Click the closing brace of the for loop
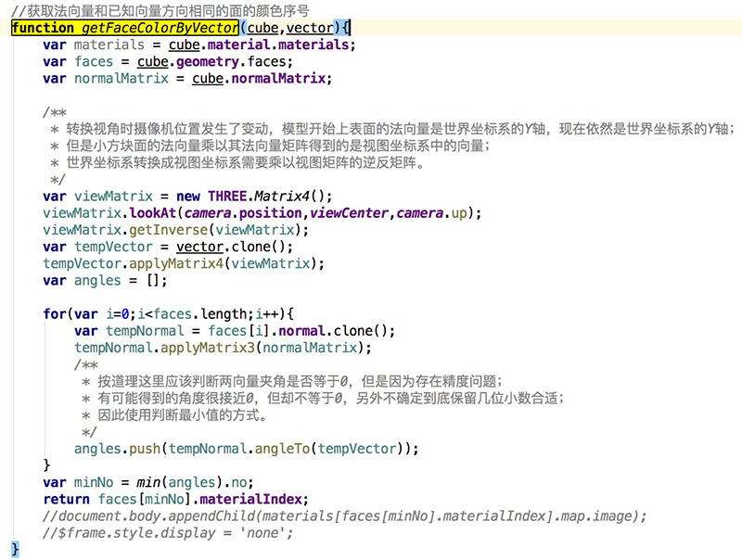 pyautogui.click(x=46, y=465)
